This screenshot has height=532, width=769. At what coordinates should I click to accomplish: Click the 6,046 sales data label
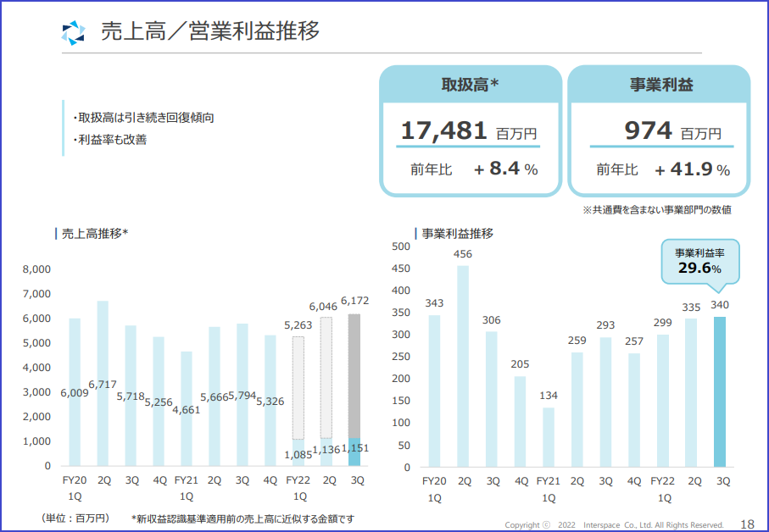click(x=323, y=307)
